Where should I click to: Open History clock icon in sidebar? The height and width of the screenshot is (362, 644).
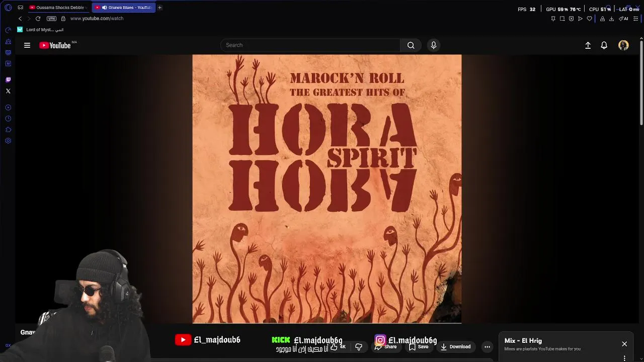(8, 119)
